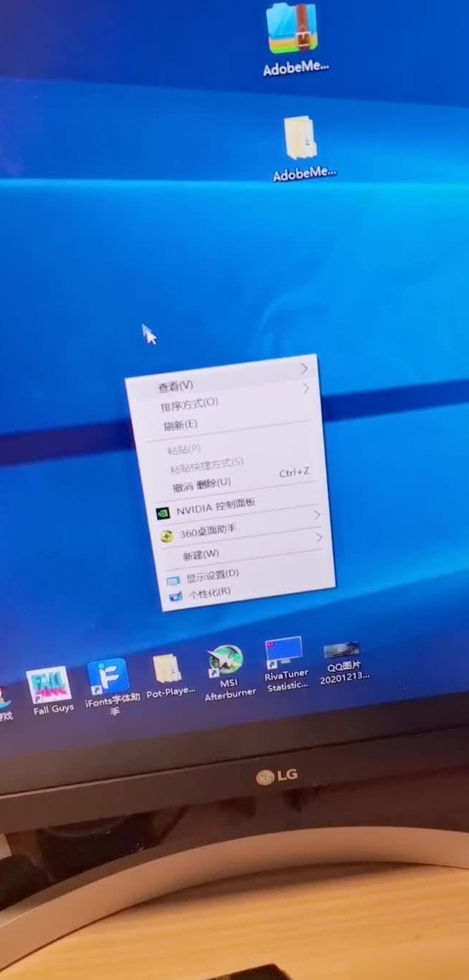Select the QQ图片20201213... image thumbnail
This screenshot has width=469, height=980.
[342, 650]
